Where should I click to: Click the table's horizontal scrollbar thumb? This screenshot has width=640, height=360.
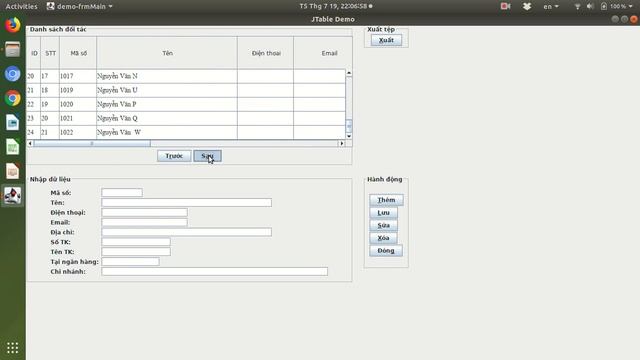[92, 143]
